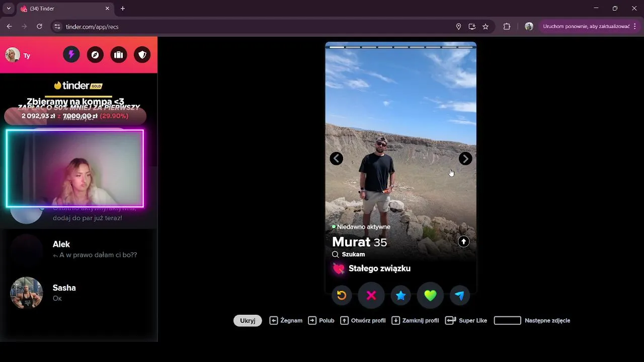Click the browser Reload button
This screenshot has height=362, width=644.
coord(39,27)
